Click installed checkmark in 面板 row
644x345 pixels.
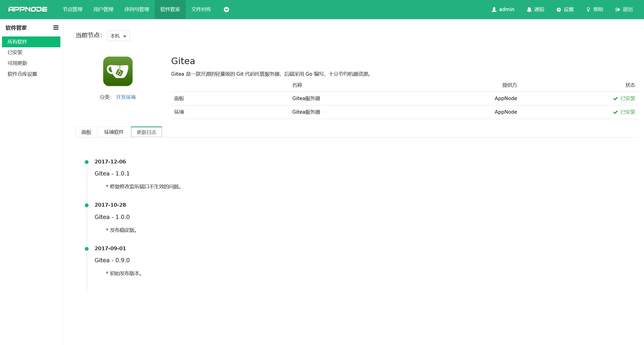click(615, 99)
